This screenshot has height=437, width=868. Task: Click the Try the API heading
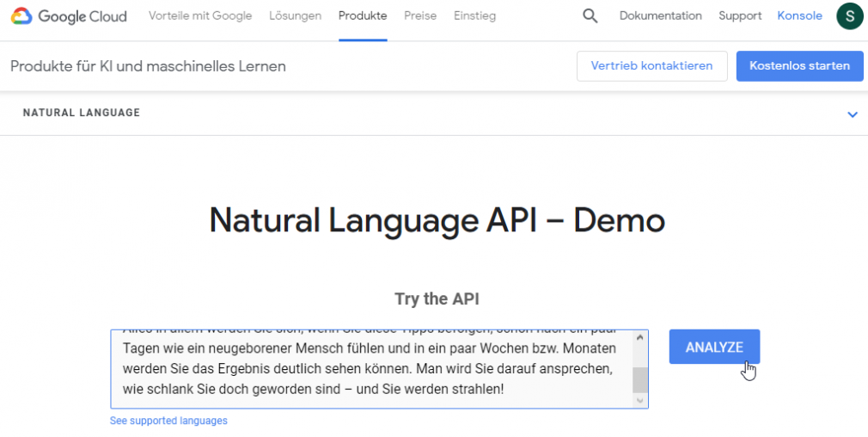tap(437, 299)
